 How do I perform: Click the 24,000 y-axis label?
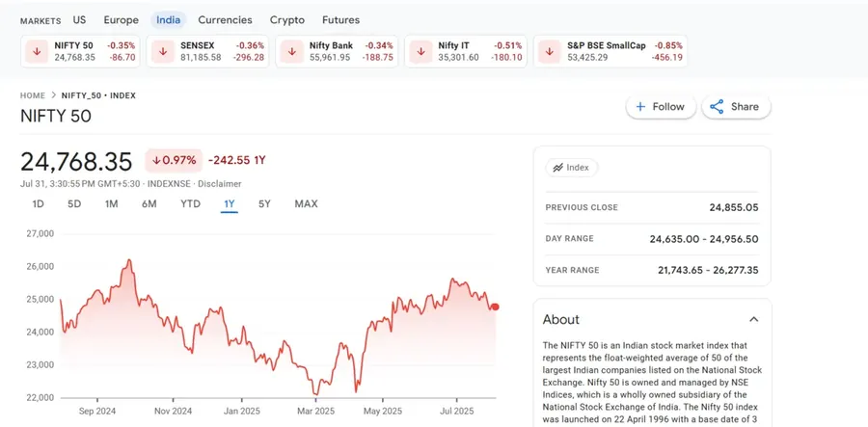40,333
